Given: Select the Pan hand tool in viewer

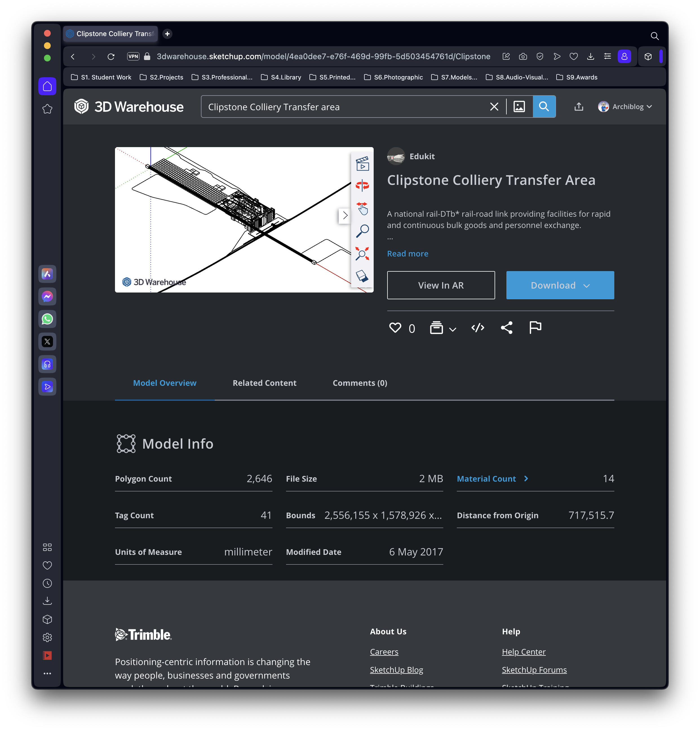Looking at the screenshot, I should [x=362, y=208].
